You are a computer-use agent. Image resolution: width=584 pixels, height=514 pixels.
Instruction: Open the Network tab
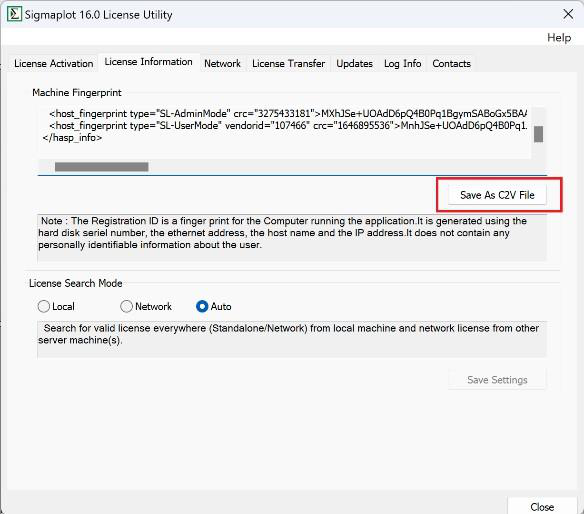[x=222, y=64]
